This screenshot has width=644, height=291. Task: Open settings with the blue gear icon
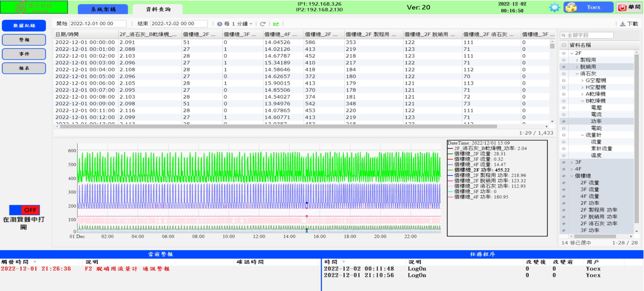coord(554,8)
